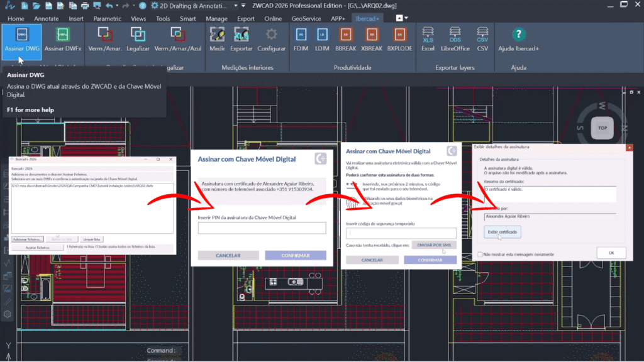The width and height of the screenshot is (644, 362).
Task: Expand the Redo history dropdown arrow
Action: tap(134, 6)
